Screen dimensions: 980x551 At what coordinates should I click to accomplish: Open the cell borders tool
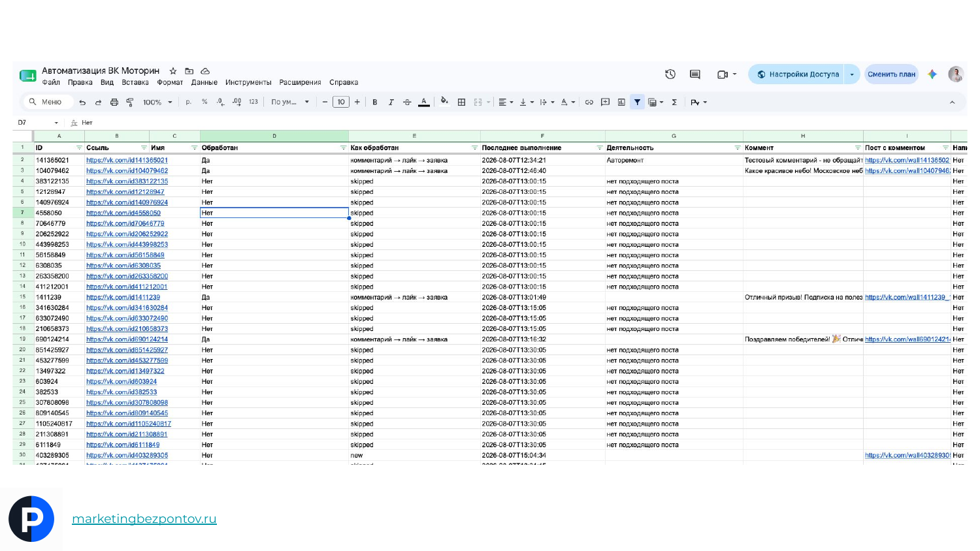[x=461, y=102]
